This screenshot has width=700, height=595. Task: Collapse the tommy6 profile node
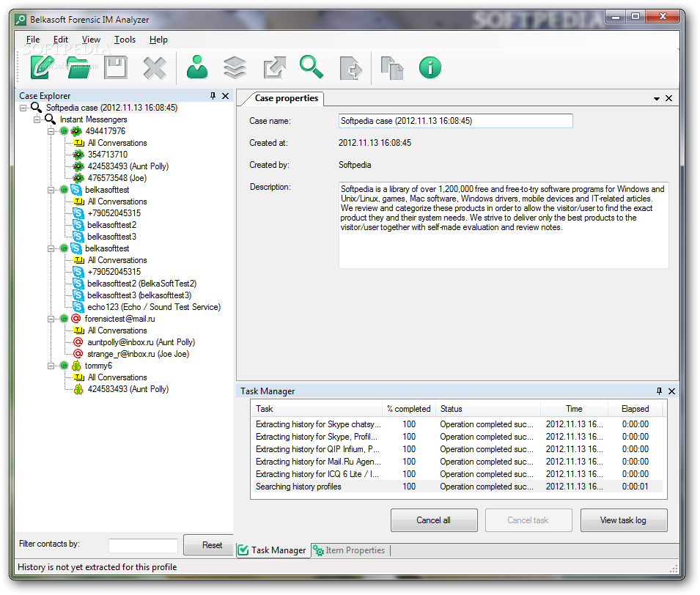[x=51, y=366]
